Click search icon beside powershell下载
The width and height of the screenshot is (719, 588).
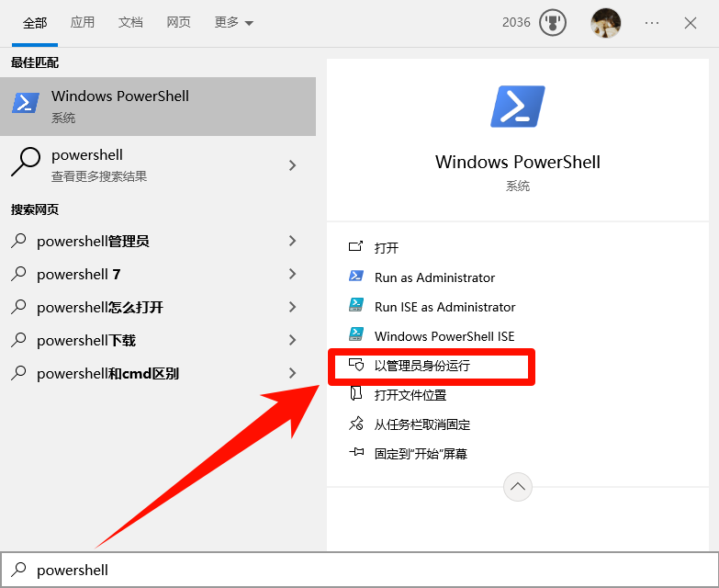(x=18, y=340)
